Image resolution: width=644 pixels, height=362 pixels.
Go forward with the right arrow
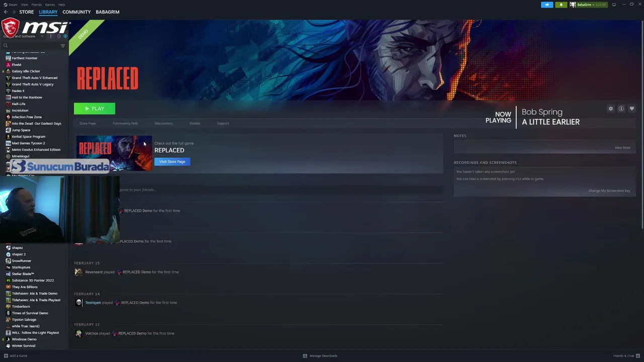[x=14, y=12]
